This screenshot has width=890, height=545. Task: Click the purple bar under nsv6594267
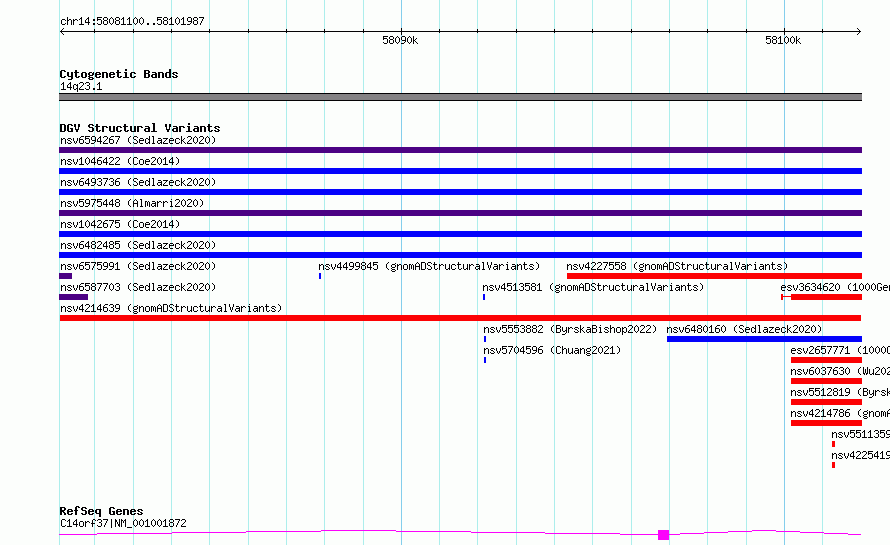[x=460, y=150]
